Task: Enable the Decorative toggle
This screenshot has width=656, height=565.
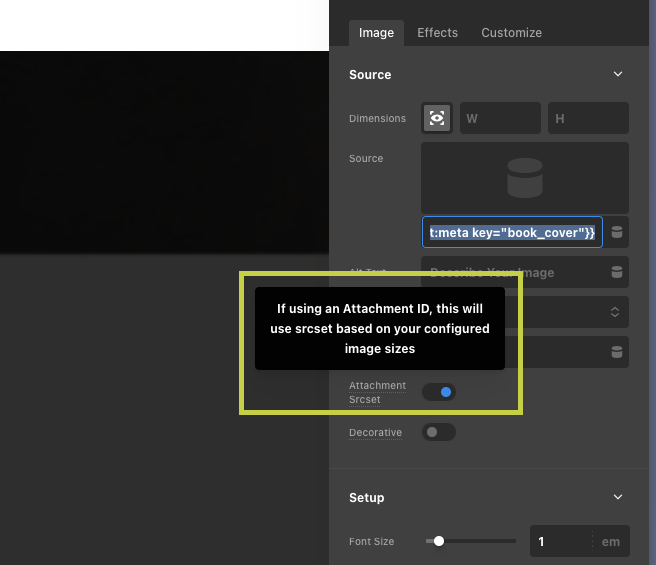Action: pyautogui.click(x=439, y=432)
